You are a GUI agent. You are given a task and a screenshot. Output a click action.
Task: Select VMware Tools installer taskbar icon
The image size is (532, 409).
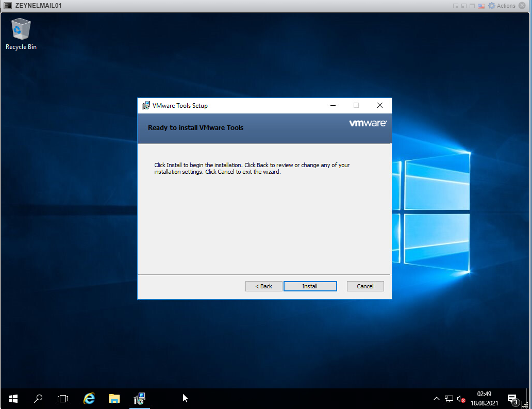[x=140, y=399]
